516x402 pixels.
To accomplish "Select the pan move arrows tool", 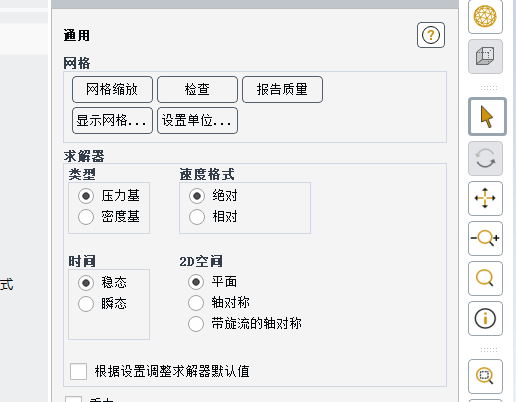I will pos(485,198).
